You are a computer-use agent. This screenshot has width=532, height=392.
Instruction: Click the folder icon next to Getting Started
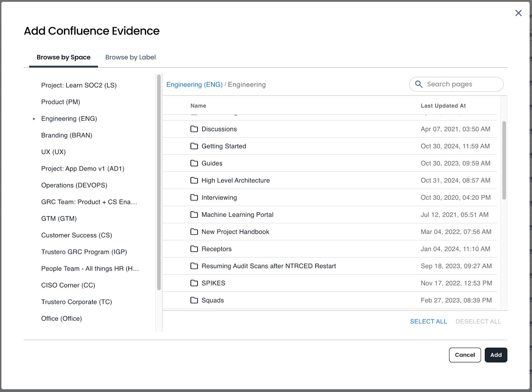(194, 146)
